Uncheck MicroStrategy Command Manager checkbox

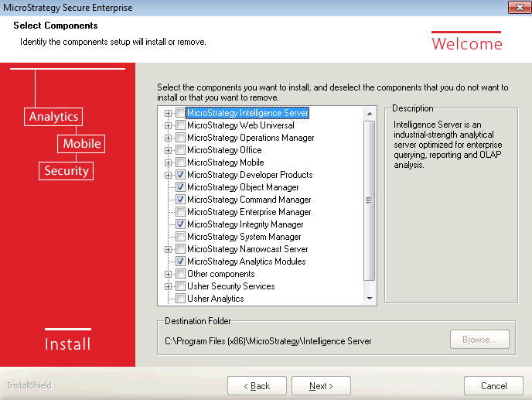(180, 200)
